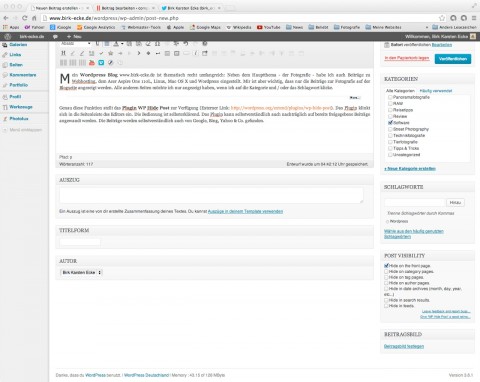Check Hide on category pages
Image resolution: width=480 pixels, height=382 pixels.
(x=386, y=272)
